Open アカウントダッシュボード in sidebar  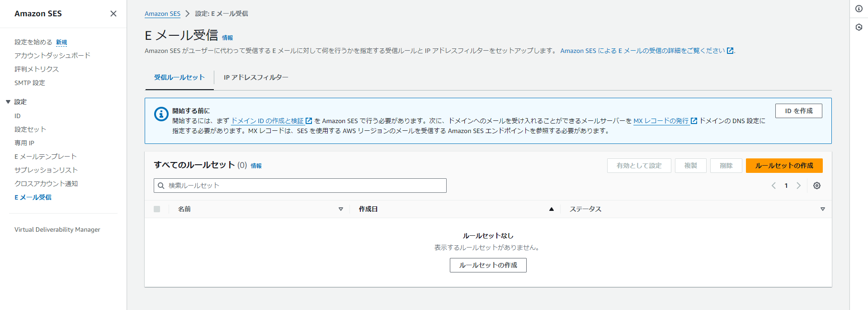coord(52,56)
